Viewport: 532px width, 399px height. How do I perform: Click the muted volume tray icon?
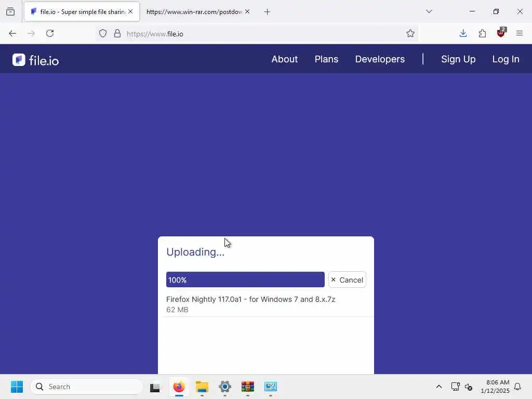pos(469,387)
